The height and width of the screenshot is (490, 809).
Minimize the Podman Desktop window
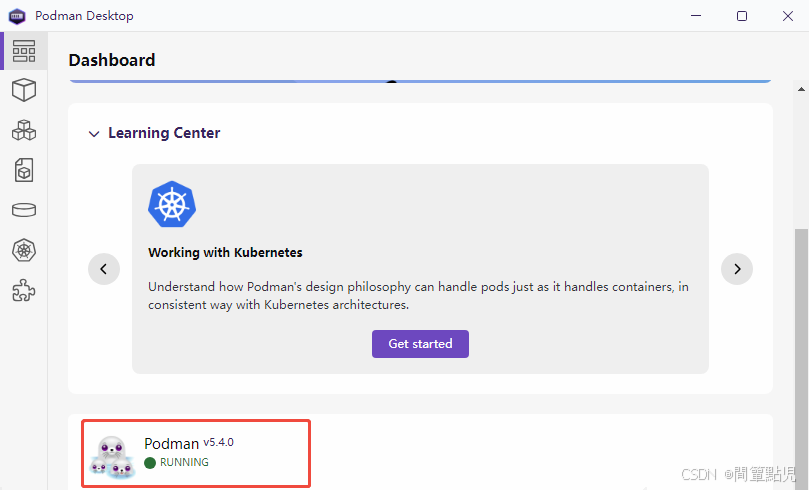click(696, 16)
